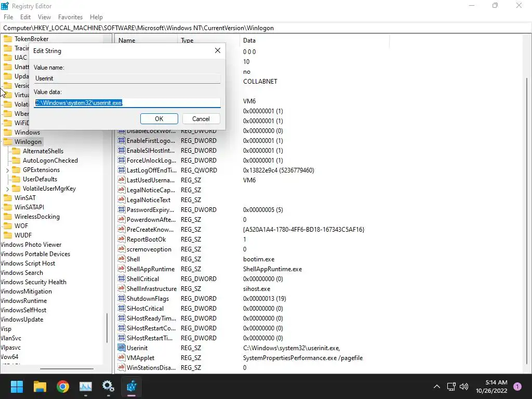Open the taskbar clock and date
This screenshot has width=532, height=399.
click(491, 387)
